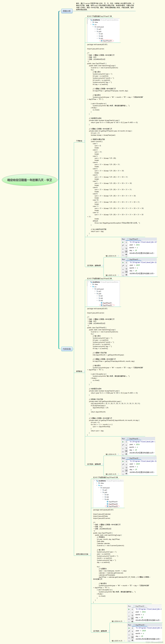This screenshot has height=644, width=165.
Task: Toggle scroll-to-end in DayOfYear03 Run panel, year 2024
Action: (132, 618)
